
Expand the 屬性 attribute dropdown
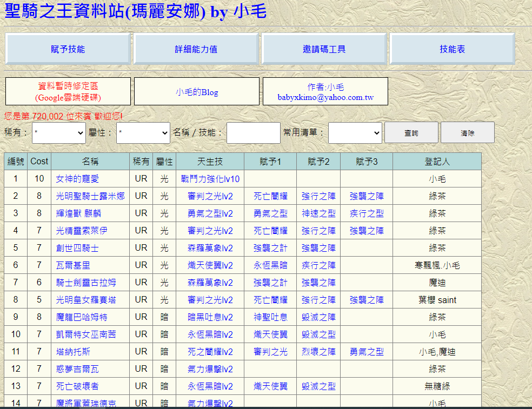coord(143,132)
